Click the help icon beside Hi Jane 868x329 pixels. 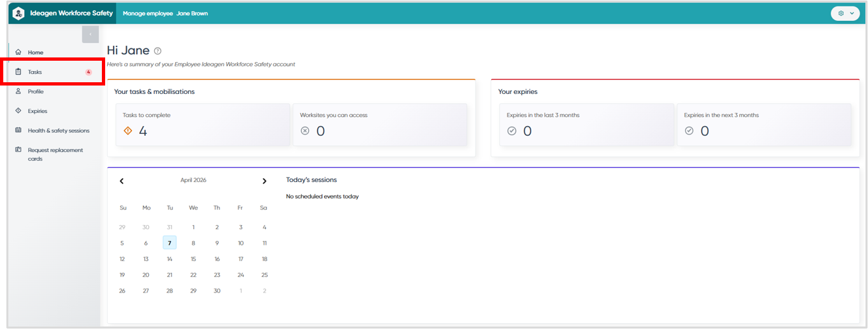[157, 51]
